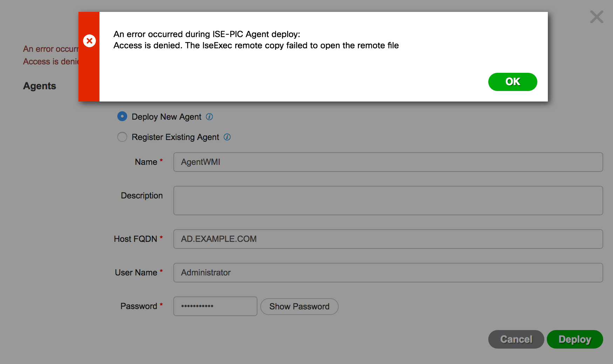This screenshot has width=613, height=364.
Task: Dismiss error dialog with OK
Action: (512, 82)
